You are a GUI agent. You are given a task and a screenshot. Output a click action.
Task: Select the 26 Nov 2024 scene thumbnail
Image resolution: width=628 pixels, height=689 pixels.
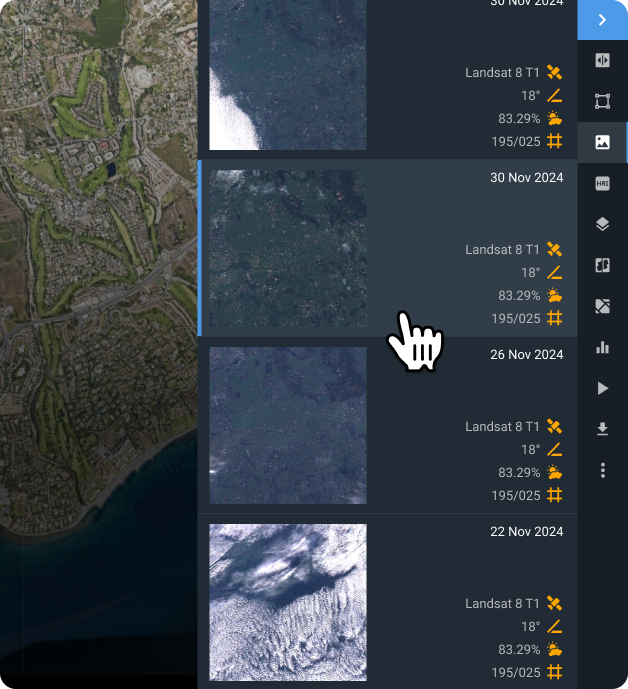click(x=288, y=425)
